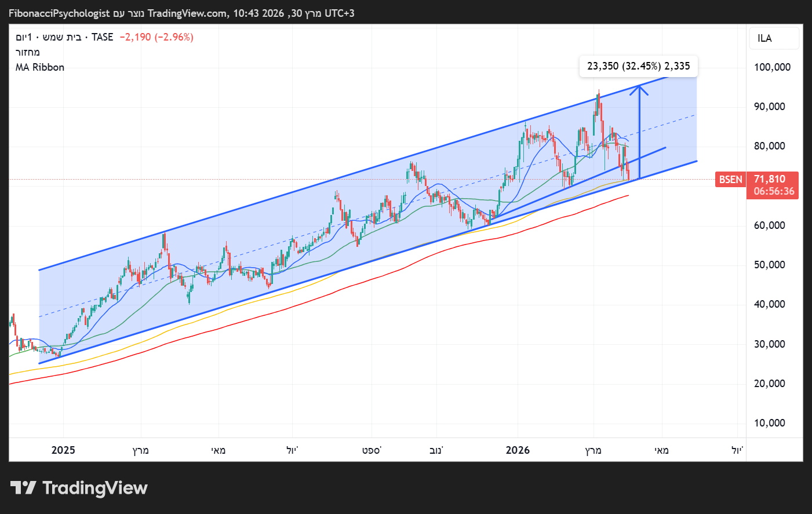Click the 2025 time axis label
Screen dimensions: 812x514
[63, 450]
